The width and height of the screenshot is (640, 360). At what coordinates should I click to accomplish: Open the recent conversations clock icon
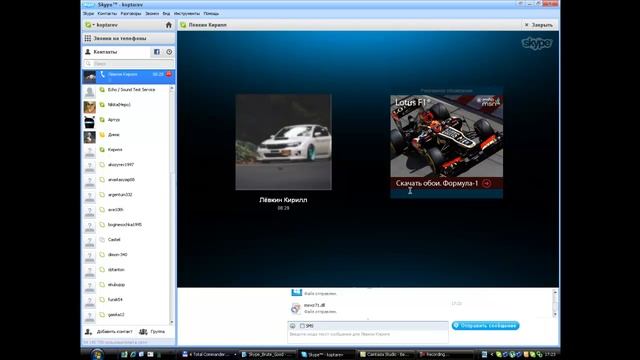[169, 52]
